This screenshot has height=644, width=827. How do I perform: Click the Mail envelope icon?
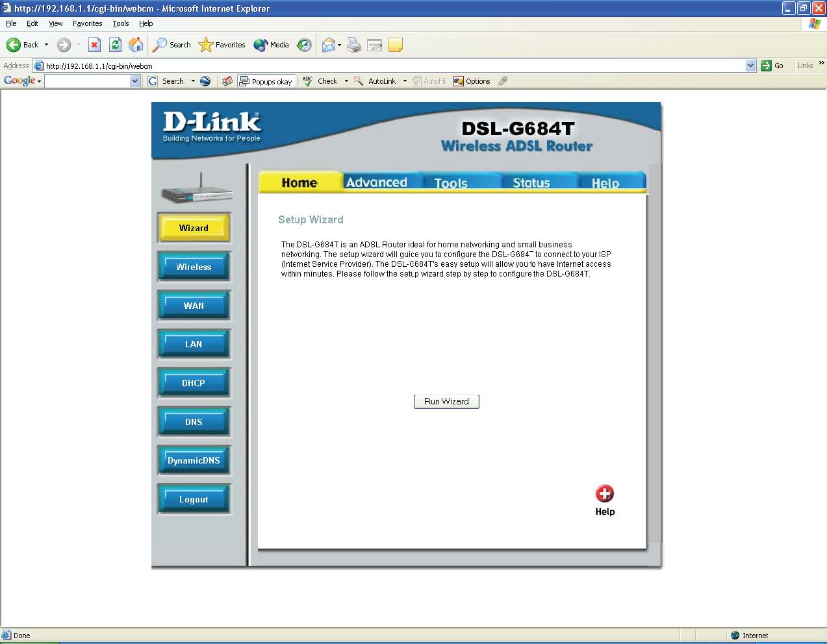coord(329,45)
